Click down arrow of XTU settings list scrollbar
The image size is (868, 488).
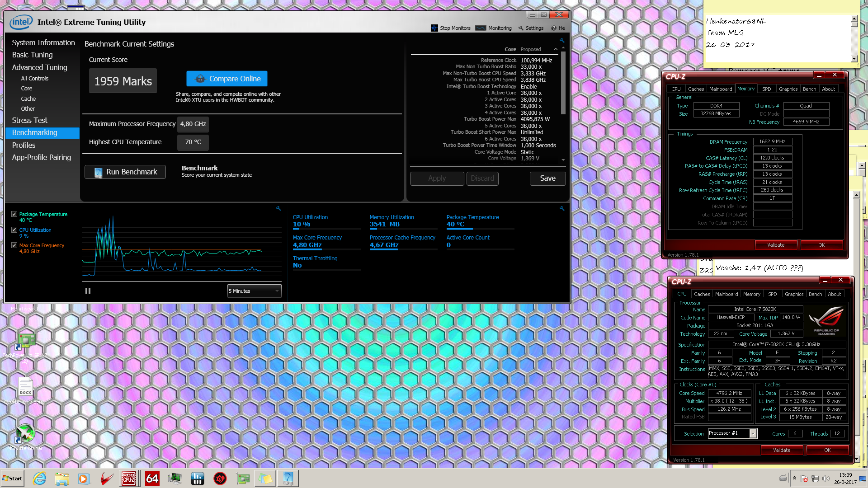[563, 160]
